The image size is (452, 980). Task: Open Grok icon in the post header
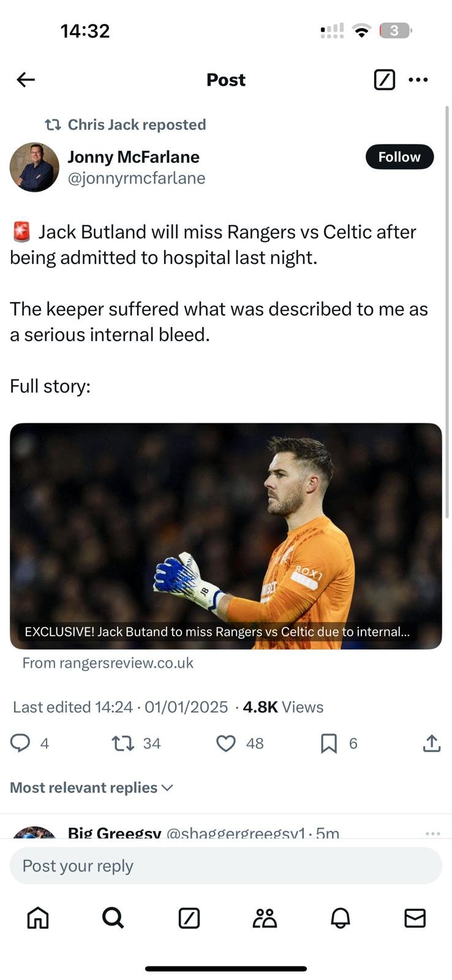(x=384, y=80)
